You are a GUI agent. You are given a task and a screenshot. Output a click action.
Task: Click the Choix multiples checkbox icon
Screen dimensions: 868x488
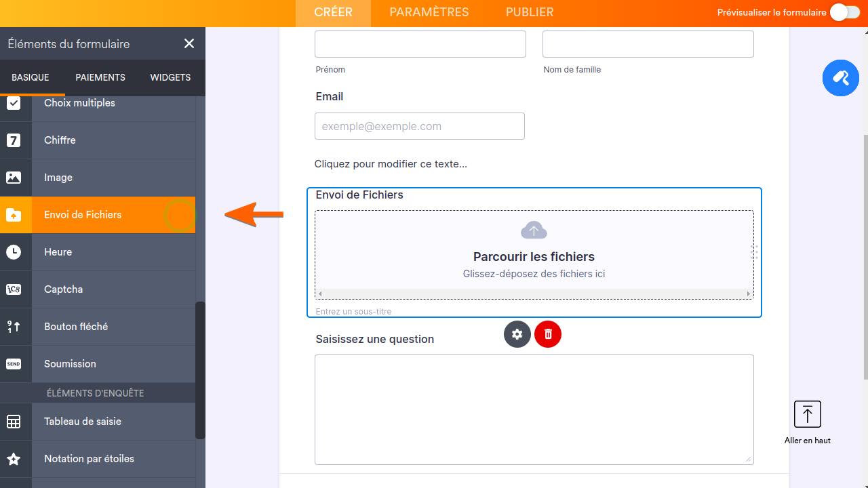[14, 103]
